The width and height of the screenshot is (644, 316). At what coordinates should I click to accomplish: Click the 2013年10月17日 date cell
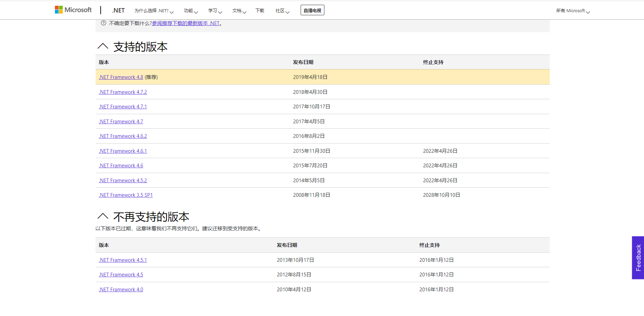(x=295, y=260)
